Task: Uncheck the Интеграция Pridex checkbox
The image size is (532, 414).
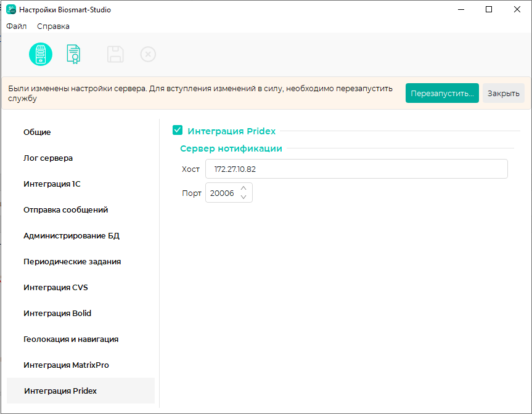Action: pos(178,130)
